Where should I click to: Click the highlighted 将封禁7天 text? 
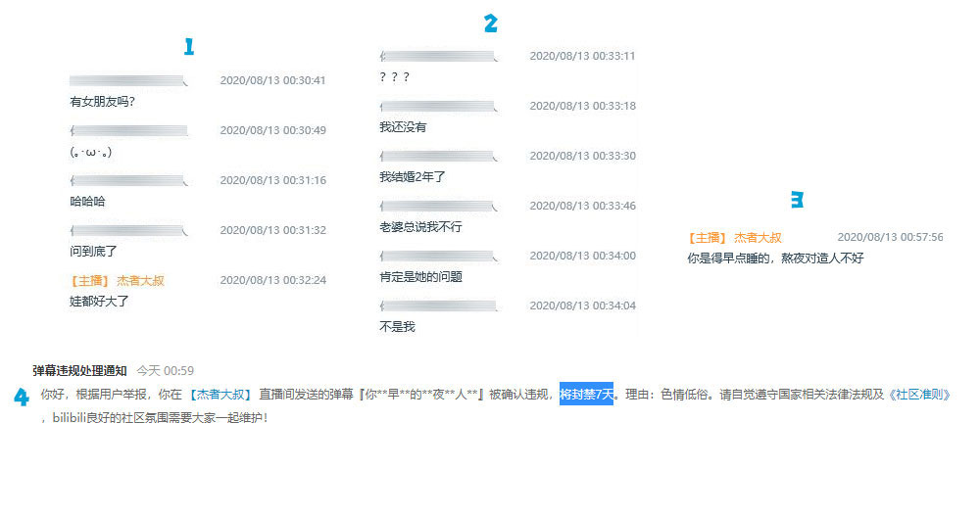click(x=586, y=395)
